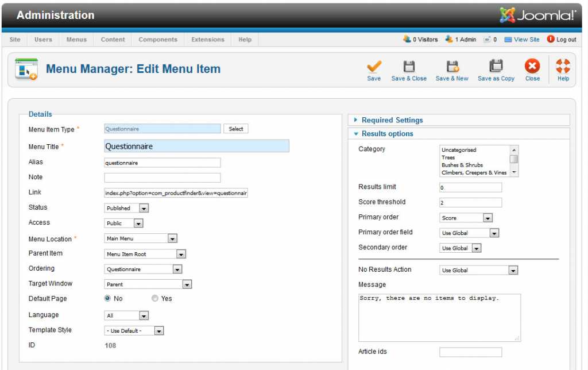Open the Site menu
This screenshot has height=370, width=588.
click(15, 40)
